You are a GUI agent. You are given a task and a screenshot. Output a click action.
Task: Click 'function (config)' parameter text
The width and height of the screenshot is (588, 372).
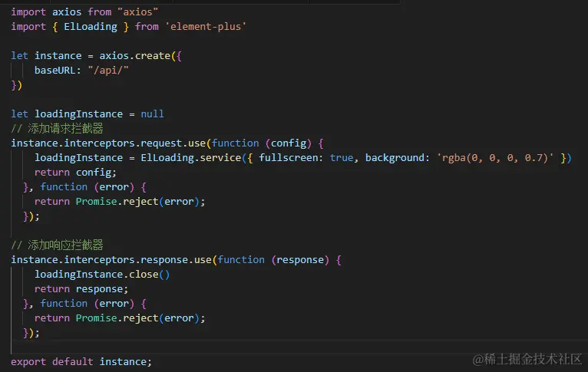(x=262, y=143)
